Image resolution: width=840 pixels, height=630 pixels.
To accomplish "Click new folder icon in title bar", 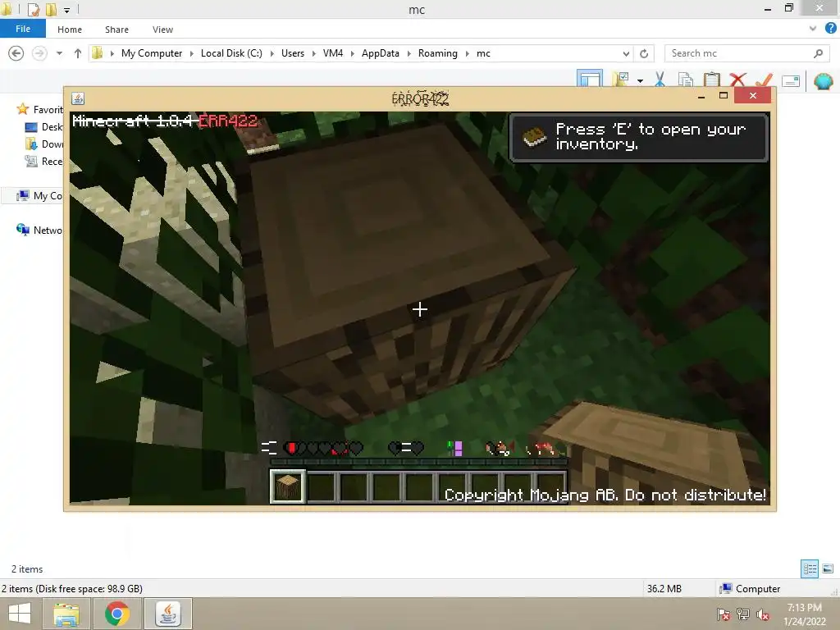I will point(51,9).
